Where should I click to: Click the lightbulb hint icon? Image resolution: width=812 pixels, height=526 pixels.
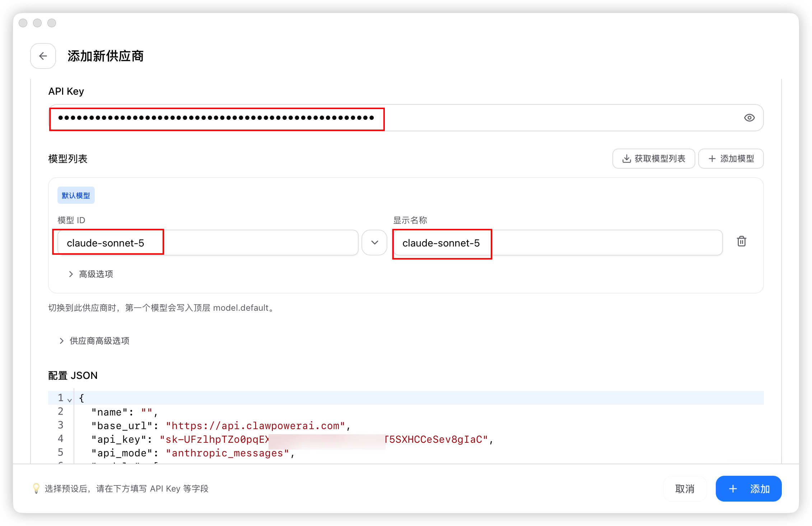tap(36, 488)
